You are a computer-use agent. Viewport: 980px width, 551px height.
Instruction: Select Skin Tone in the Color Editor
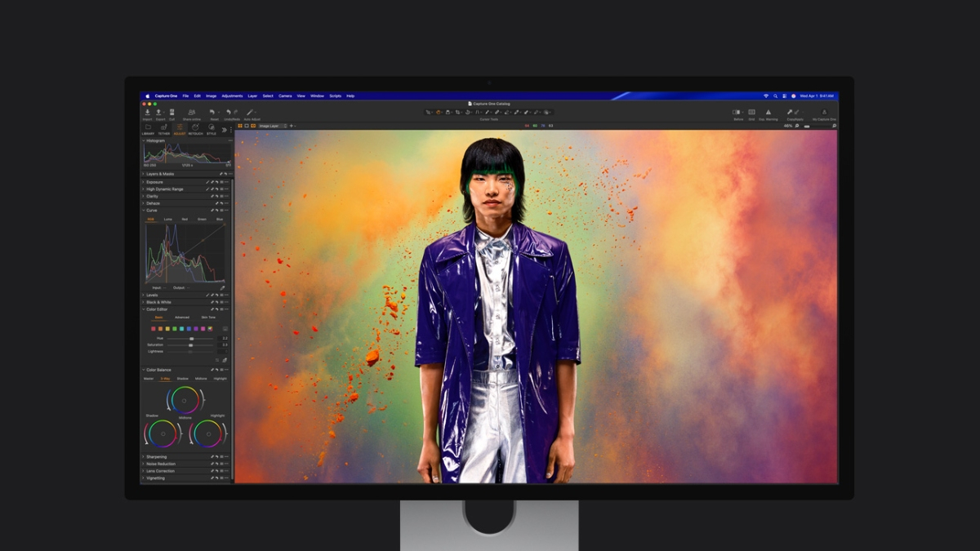coord(208,318)
